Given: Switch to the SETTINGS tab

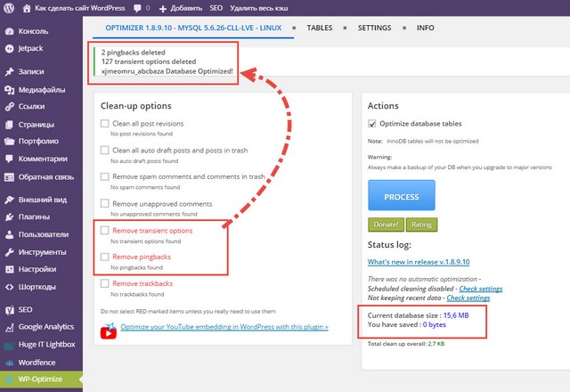Looking at the screenshot, I should [374, 28].
